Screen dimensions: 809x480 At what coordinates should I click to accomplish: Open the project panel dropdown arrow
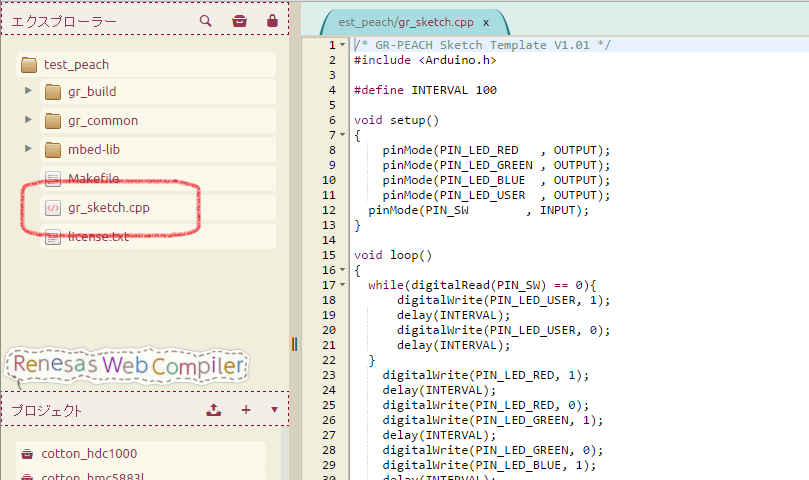(x=274, y=410)
